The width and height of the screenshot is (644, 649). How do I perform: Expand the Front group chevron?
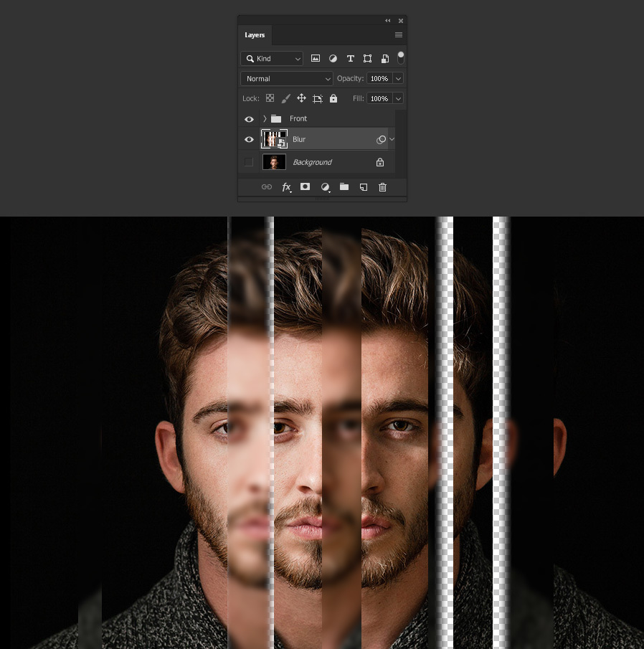265,118
